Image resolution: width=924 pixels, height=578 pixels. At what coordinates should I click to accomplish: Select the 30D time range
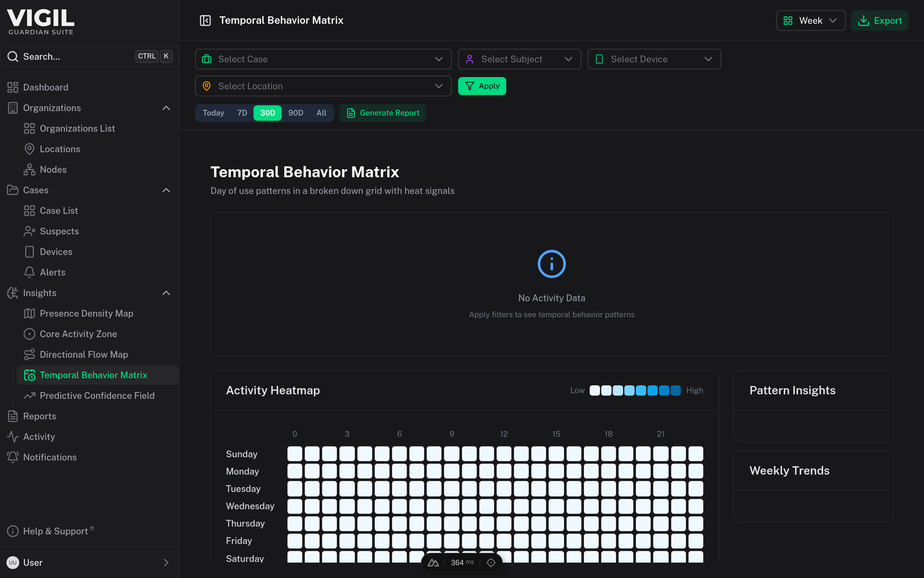click(268, 113)
